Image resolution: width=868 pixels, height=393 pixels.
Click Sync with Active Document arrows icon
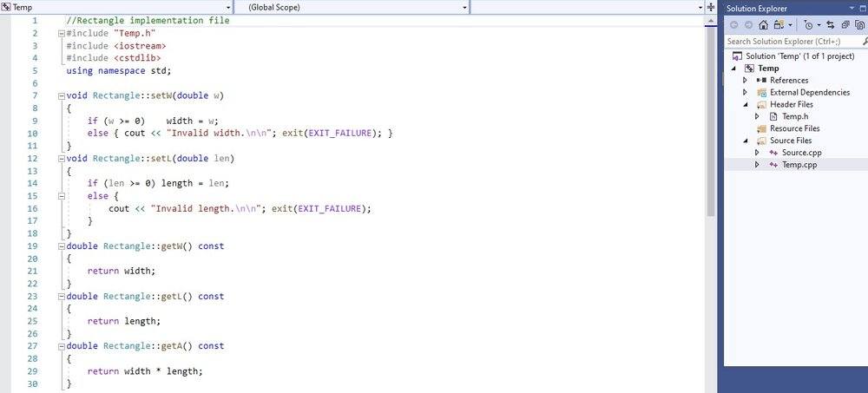click(x=831, y=25)
